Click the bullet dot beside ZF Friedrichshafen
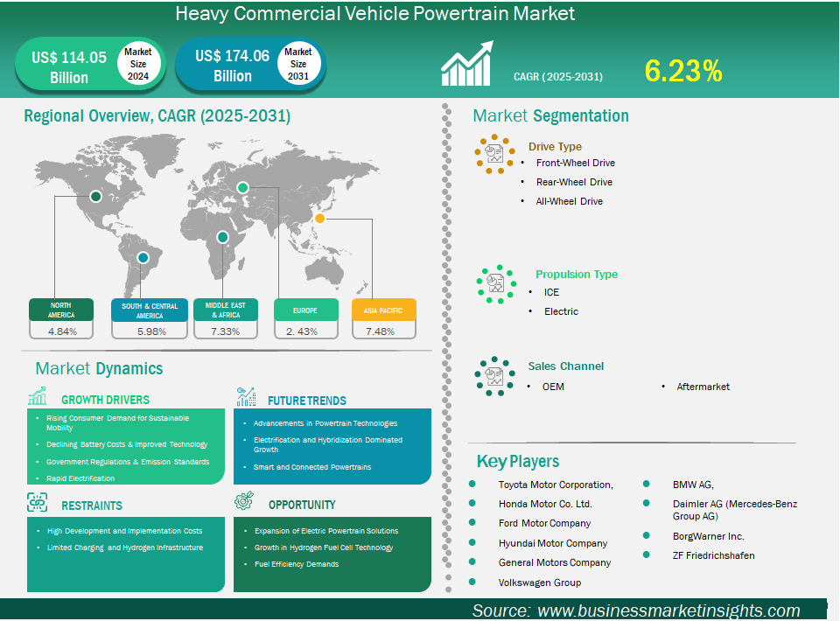The height and width of the screenshot is (621, 840). pos(647,555)
